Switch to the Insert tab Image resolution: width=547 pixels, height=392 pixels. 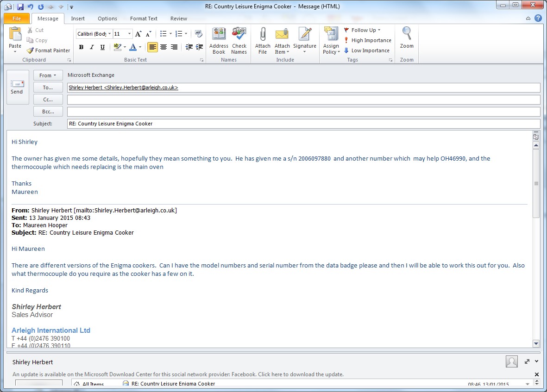click(x=78, y=19)
